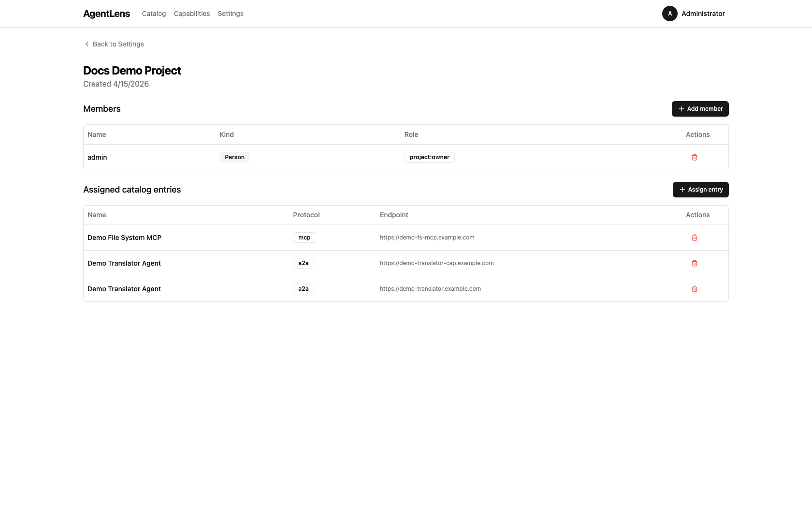Click the back chevron next to Back to Settings
The width and height of the screenshot is (812, 508).
(x=87, y=44)
